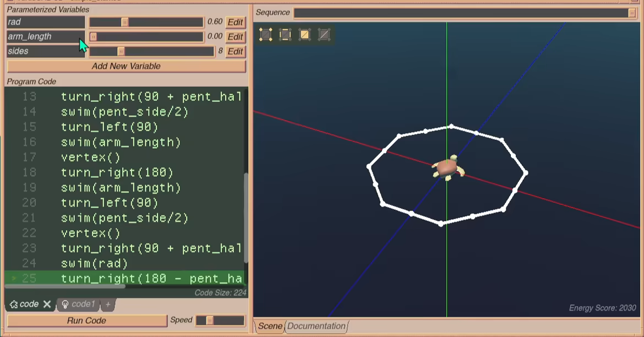Run the program with Run Code
Screen dimensions: 644x337
coord(86,320)
